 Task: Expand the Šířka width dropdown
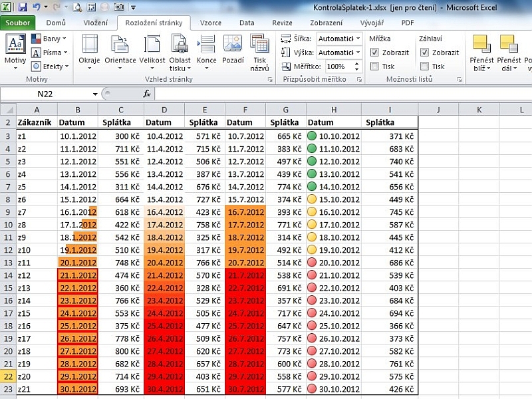point(358,39)
